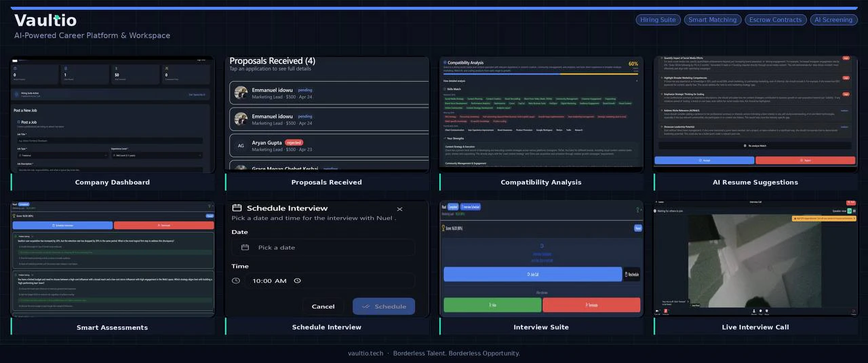Click clock icon right of 10:00 AM
The image size is (868, 363).
click(x=297, y=280)
